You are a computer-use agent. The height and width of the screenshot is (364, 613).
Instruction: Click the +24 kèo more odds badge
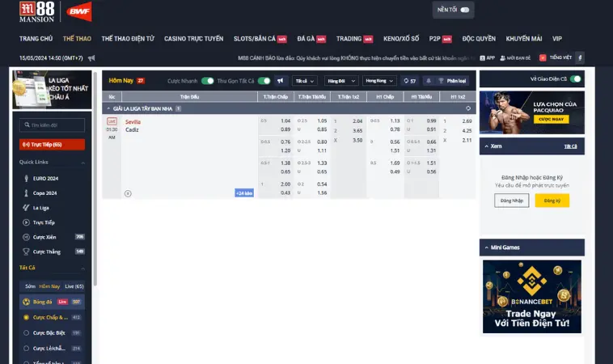[x=243, y=193]
